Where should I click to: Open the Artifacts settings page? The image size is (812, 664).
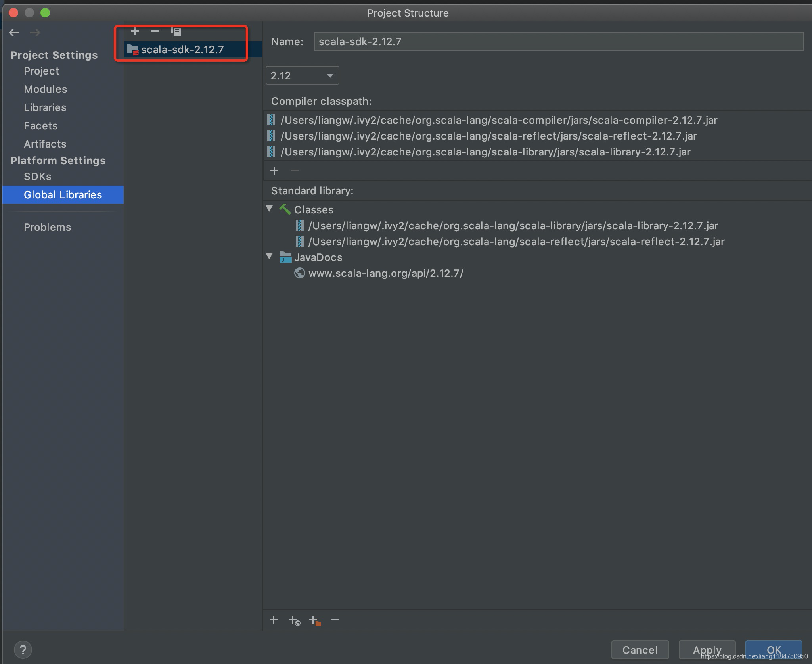[45, 144]
